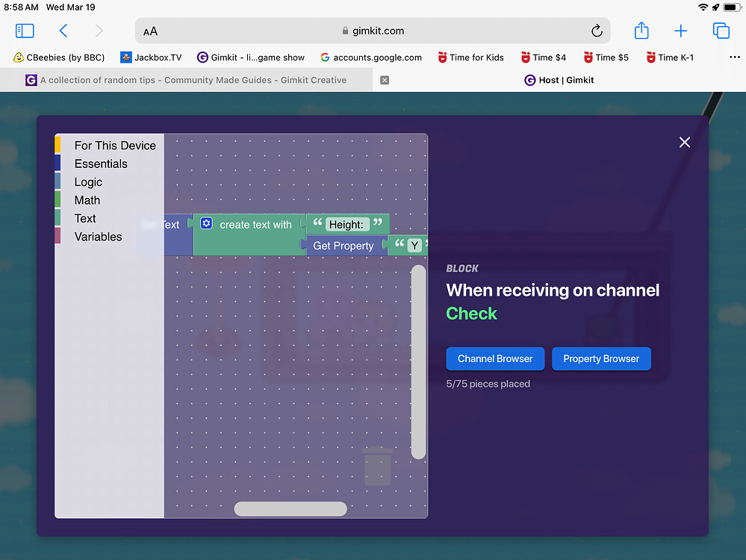Open the Jackbox.TV bookmark
The width and height of the screenshot is (746, 560).
tap(150, 57)
